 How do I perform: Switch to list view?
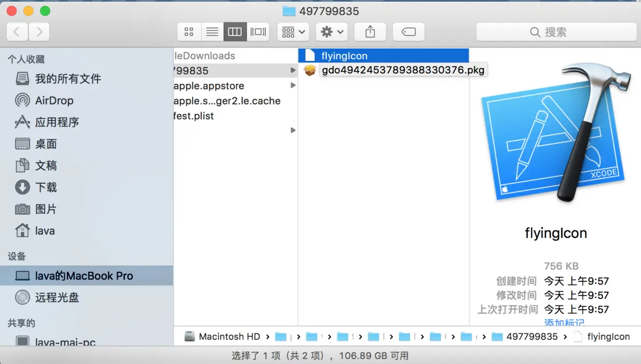coord(212,32)
